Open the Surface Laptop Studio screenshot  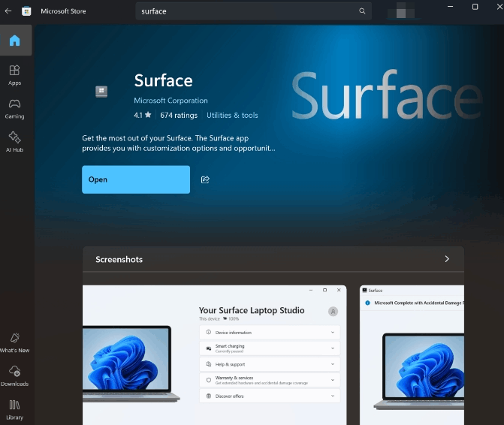tap(214, 355)
